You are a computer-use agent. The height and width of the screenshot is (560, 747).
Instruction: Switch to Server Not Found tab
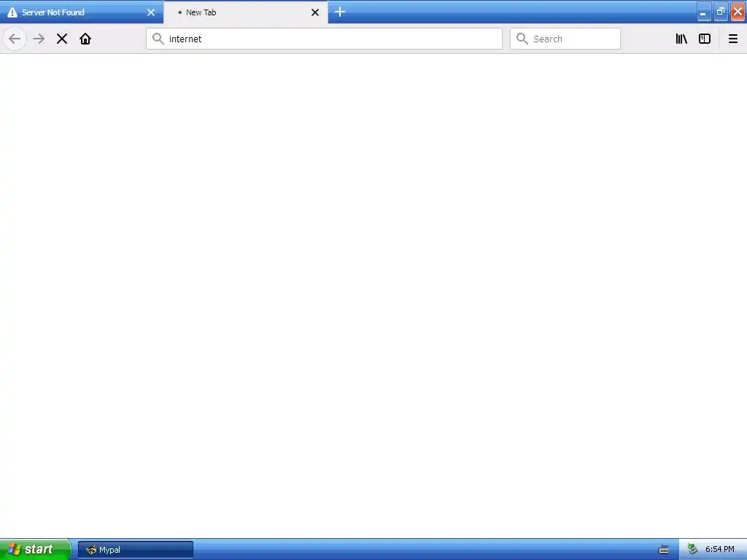pyautogui.click(x=82, y=12)
